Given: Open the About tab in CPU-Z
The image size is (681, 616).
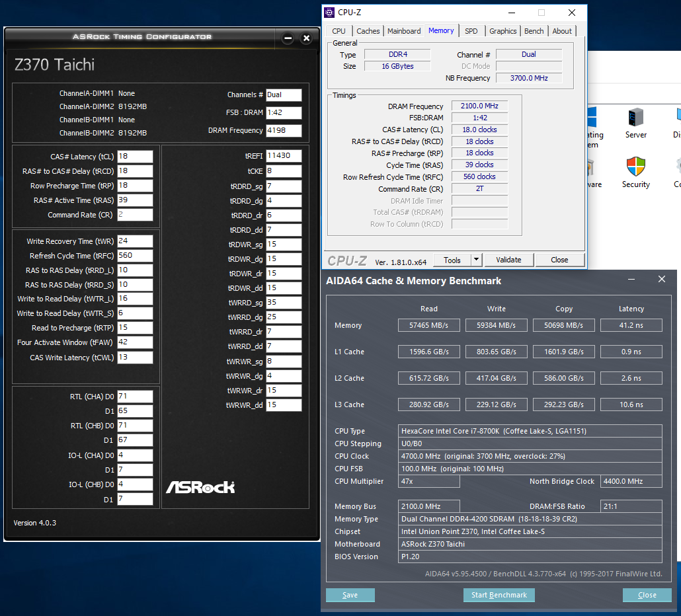Looking at the screenshot, I should [x=562, y=31].
